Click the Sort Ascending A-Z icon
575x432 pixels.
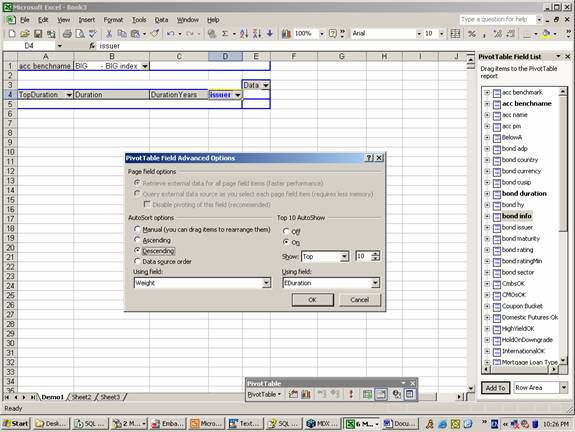pyautogui.click(x=244, y=34)
